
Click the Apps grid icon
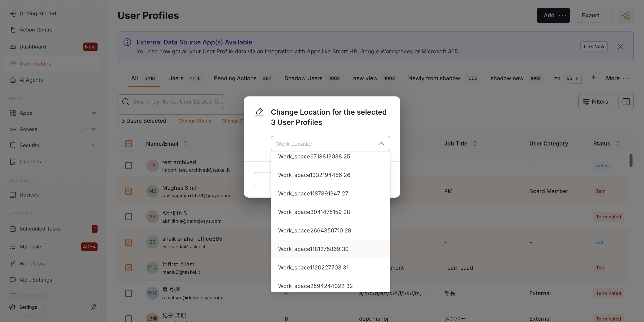(13, 113)
